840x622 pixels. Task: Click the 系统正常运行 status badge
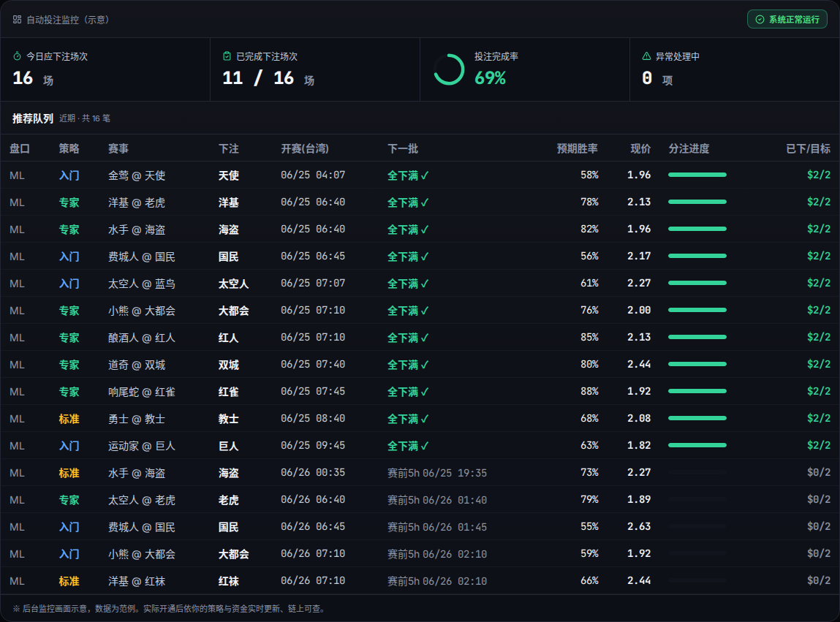[x=787, y=19]
